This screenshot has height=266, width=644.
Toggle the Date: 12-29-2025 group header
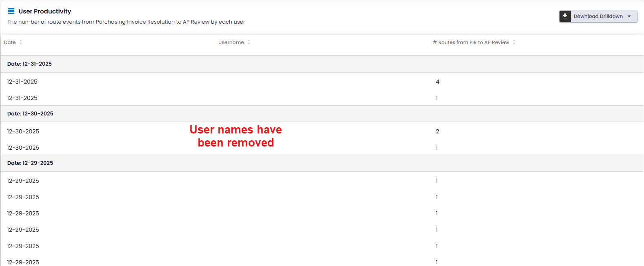point(30,163)
